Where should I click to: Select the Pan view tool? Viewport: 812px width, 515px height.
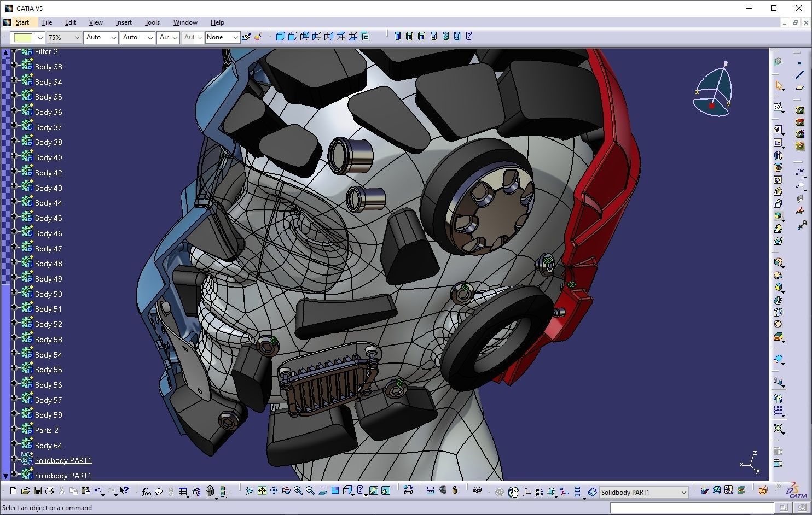point(274,491)
